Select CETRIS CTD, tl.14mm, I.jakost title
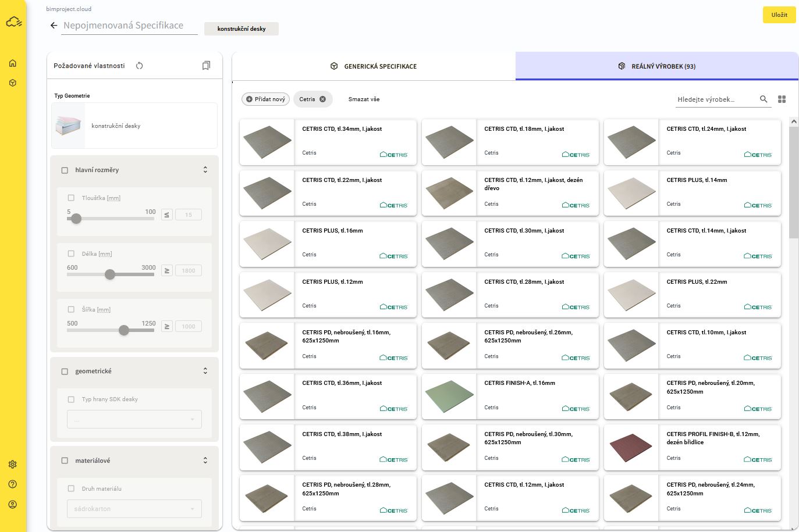The height and width of the screenshot is (532, 799). tap(706, 231)
